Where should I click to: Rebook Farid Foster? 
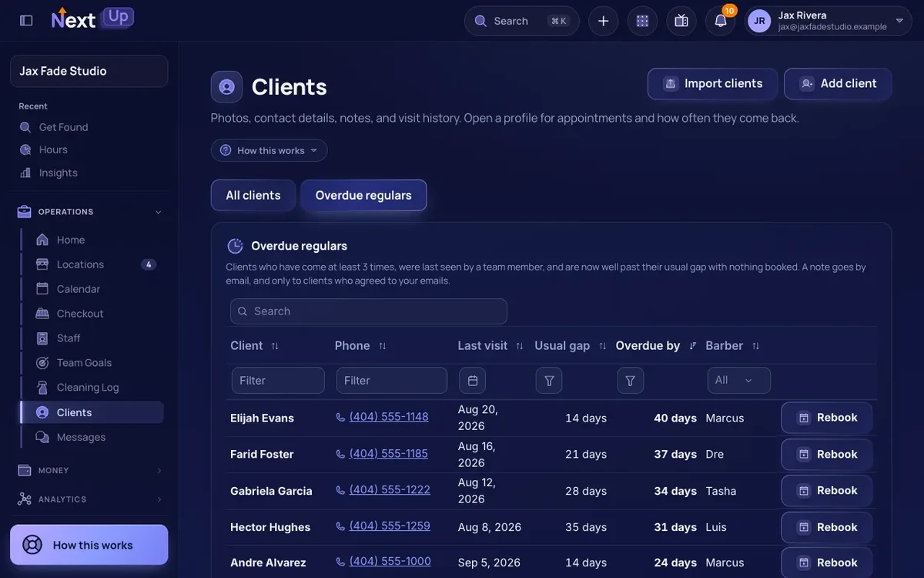click(827, 455)
